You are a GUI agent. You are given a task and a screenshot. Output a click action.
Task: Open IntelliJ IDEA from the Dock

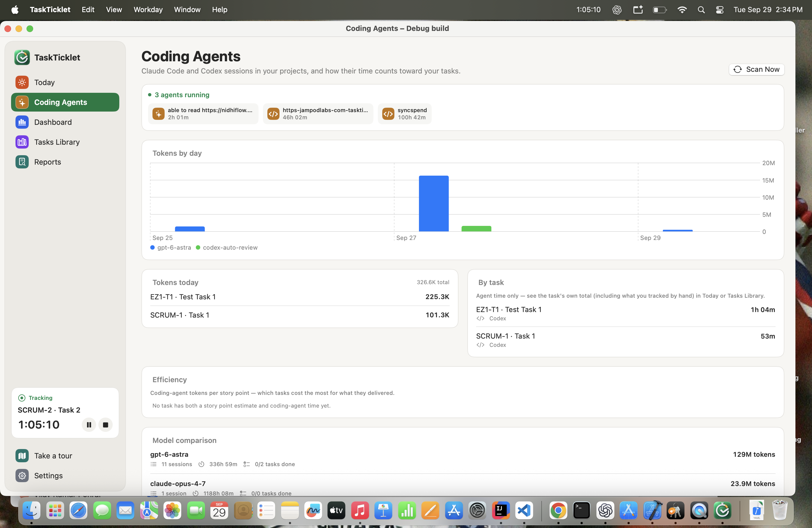pos(500,510)
